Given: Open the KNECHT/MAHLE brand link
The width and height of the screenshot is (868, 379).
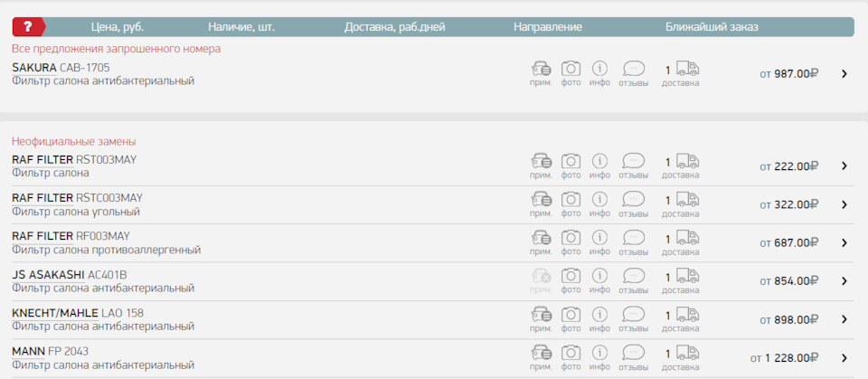Looking at the screenshot, I should point(55,313).
